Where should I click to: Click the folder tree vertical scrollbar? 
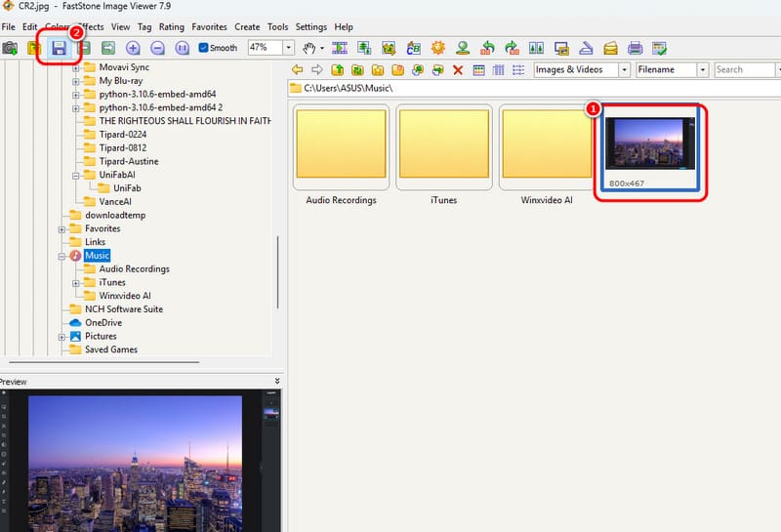(x=277, y=272)
